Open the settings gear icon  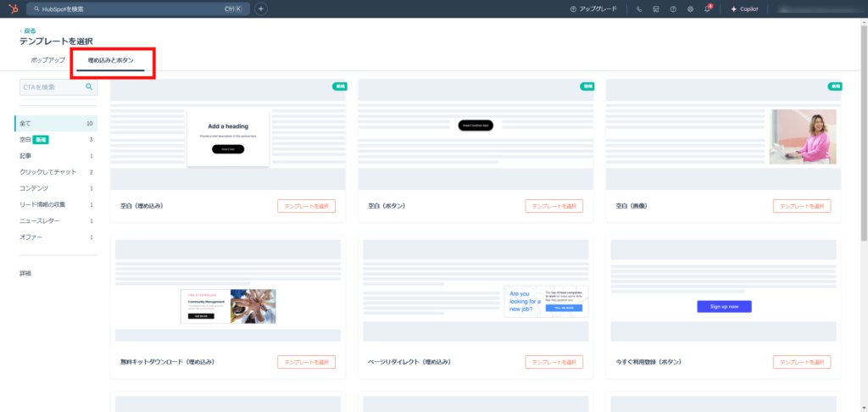(x=690, y=9)
